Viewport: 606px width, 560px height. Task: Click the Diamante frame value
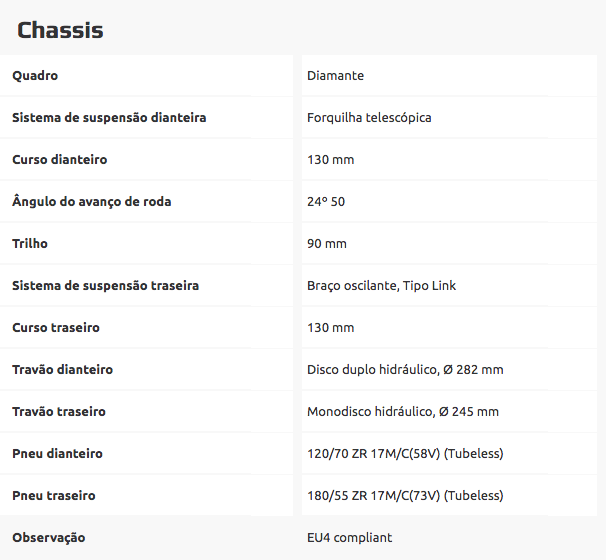[335, 76]
